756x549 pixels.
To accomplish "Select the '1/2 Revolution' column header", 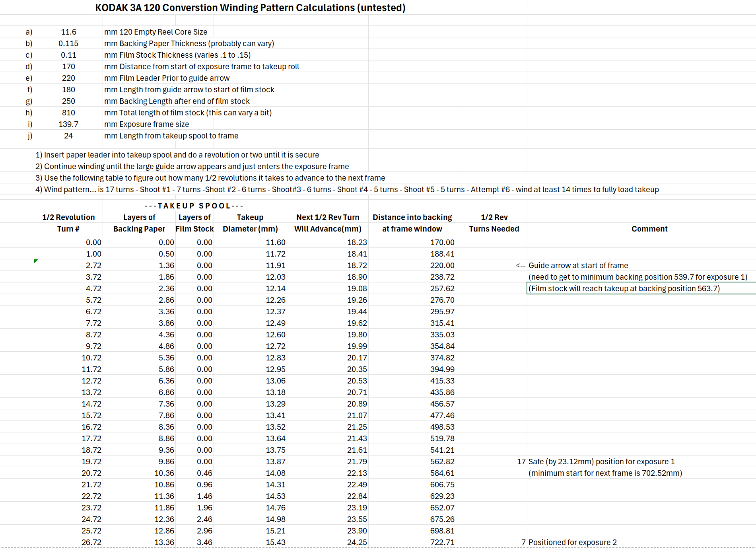I will 68,217.
